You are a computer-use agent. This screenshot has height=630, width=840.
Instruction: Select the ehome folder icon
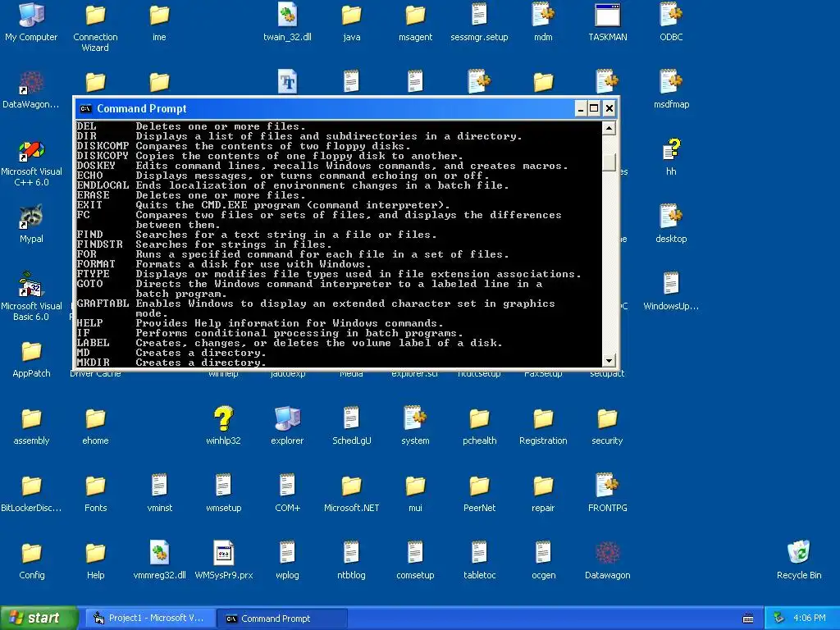pyautogui.click(x=95, y=419)
